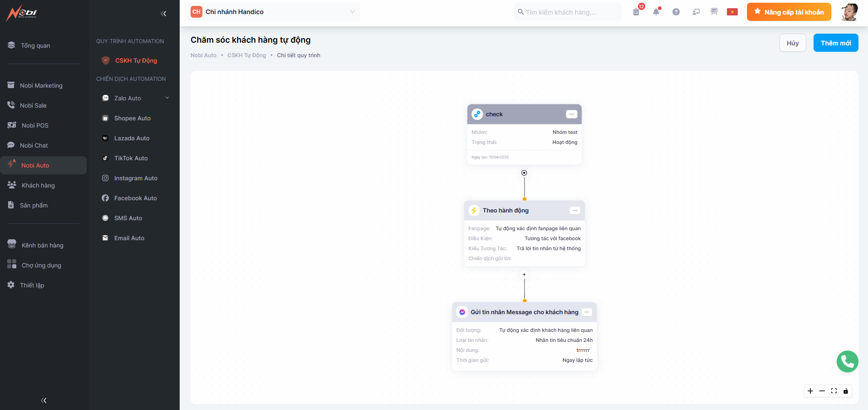Go to Nobi Marketing menu
Screen dimensions: 868x410
click(x=41, y=86)
